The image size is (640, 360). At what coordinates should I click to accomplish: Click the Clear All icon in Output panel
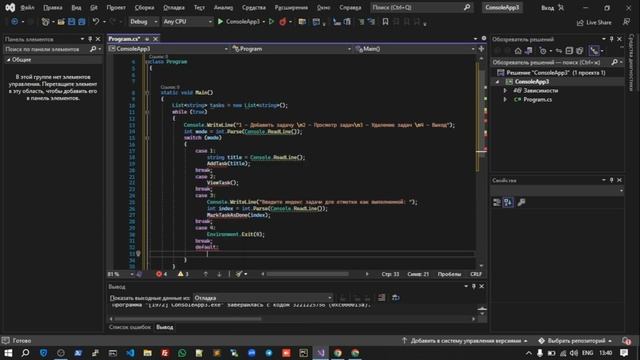(x=381, y=298)
